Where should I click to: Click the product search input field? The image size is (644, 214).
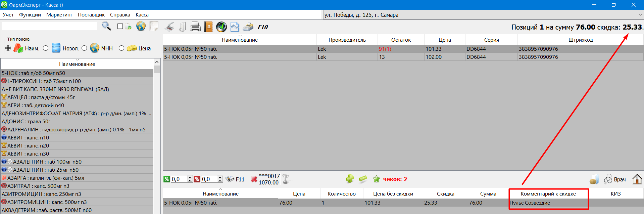[x=49, y=26]
